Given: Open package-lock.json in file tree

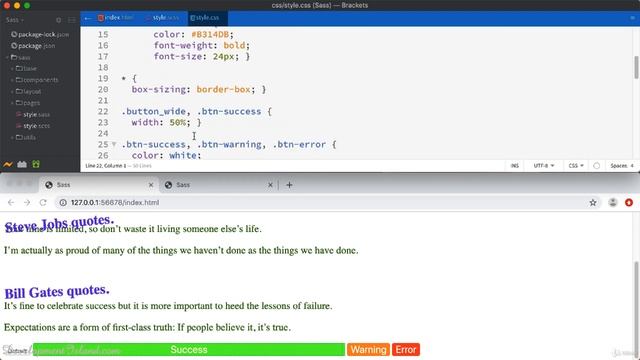Looking at the screenshot, I should click(40, 34).
